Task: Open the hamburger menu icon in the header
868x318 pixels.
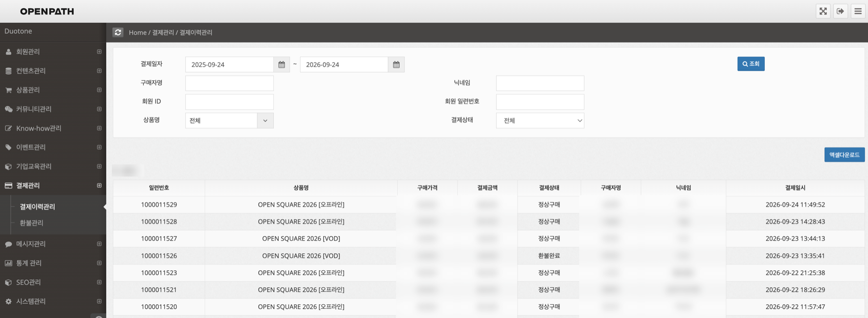Action: point(858,11)
